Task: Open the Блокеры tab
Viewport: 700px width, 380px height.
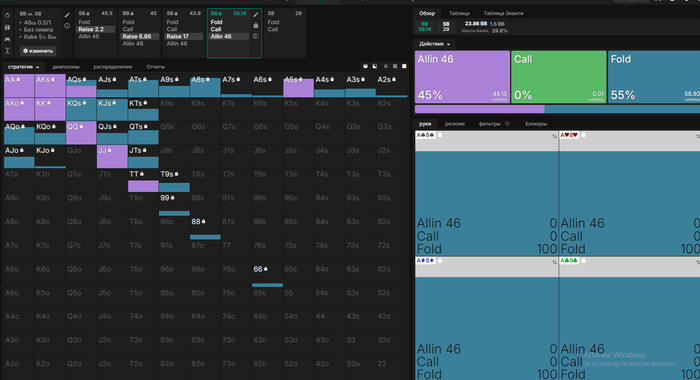Action: coord(536,124)
